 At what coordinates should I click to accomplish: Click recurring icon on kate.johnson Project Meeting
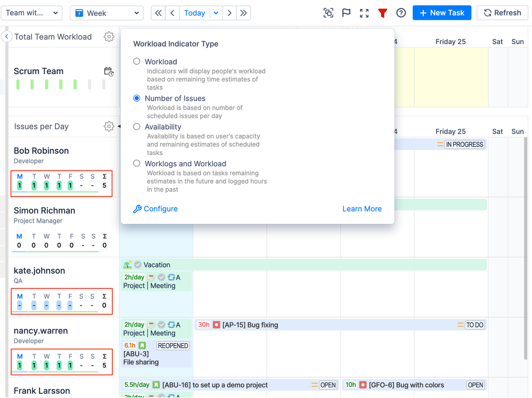point(171,277)
